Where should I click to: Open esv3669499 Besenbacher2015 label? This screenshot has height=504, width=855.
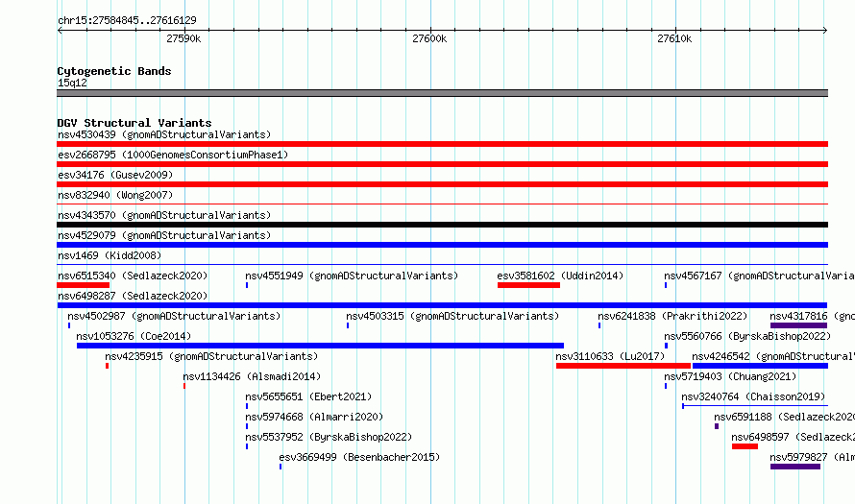click(359, 457)
